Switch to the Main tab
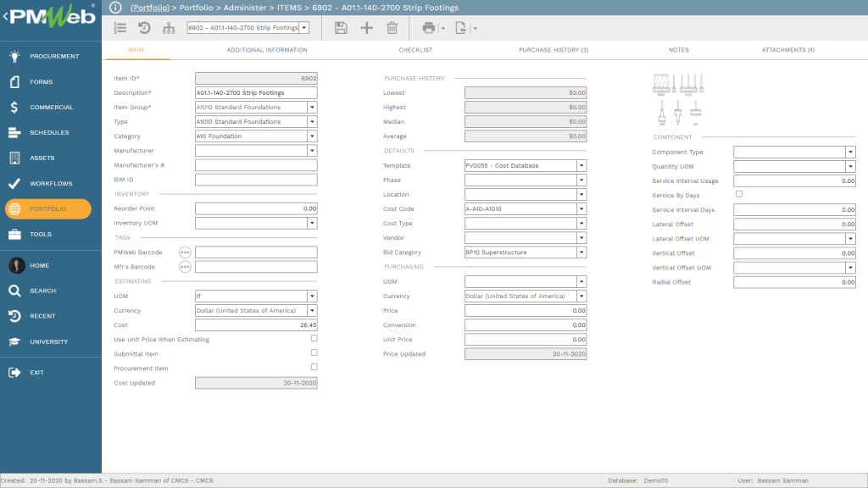The image size is (868, 488). click(x=136, y=50)
